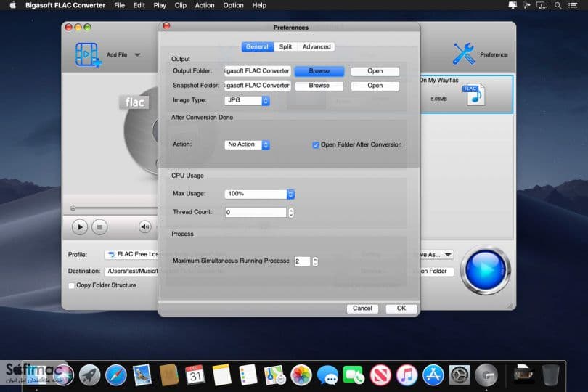Open Preference wrench and screwdriver icon

point(463,54)
